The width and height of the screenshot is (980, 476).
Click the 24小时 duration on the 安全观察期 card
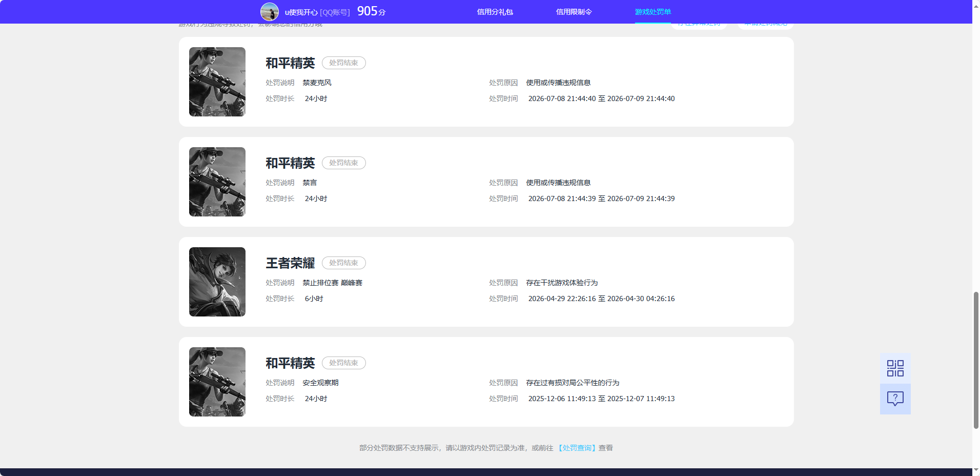(316, 399)
